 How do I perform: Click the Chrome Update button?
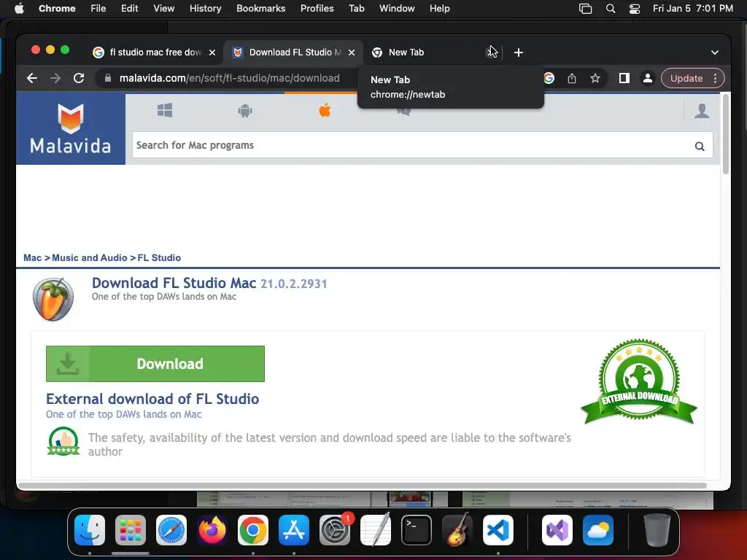686,78
